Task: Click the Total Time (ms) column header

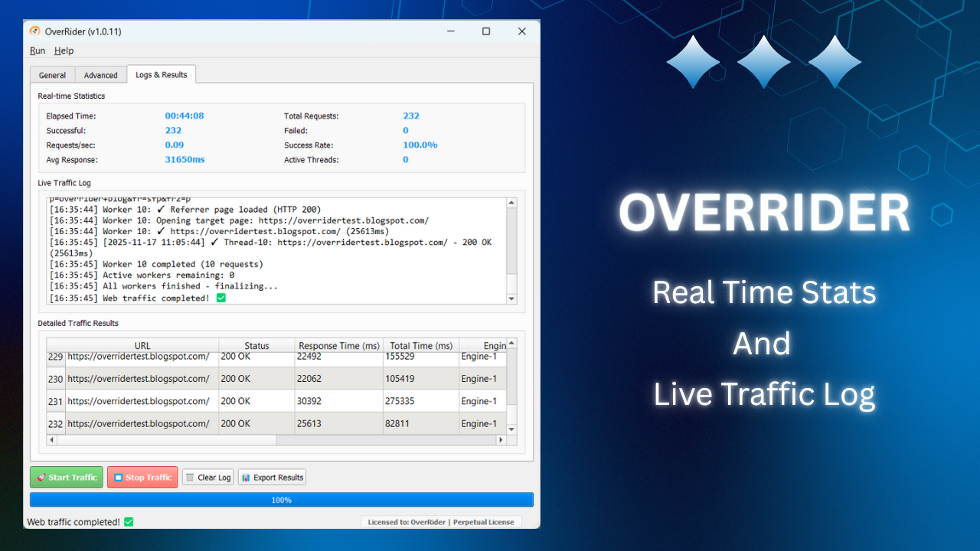Action: pyautogui.click(x=421, y=346)
